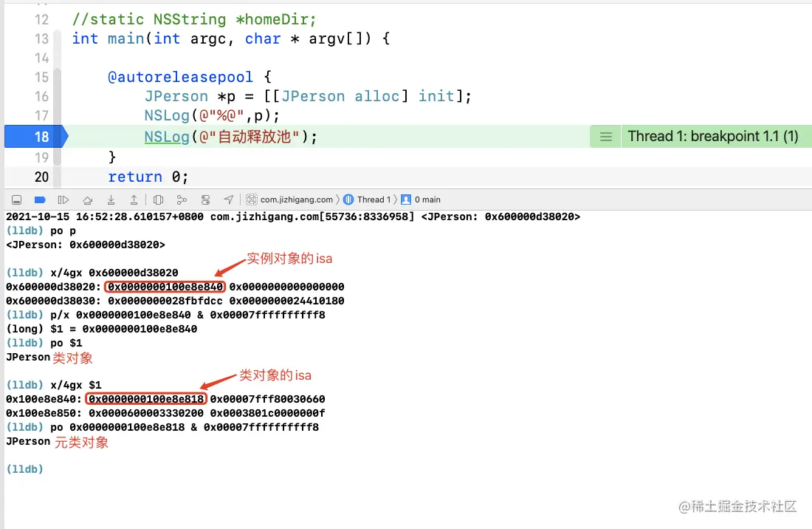Click the 'alloc' method call text
Viewport: 812px width, 529px height.
pos(377,96)
